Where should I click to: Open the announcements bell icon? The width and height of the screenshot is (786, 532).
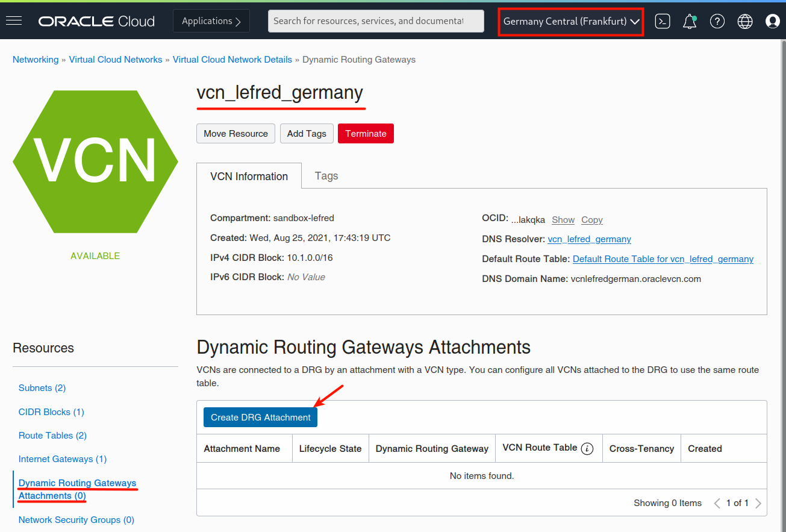(x=690, y=21)
